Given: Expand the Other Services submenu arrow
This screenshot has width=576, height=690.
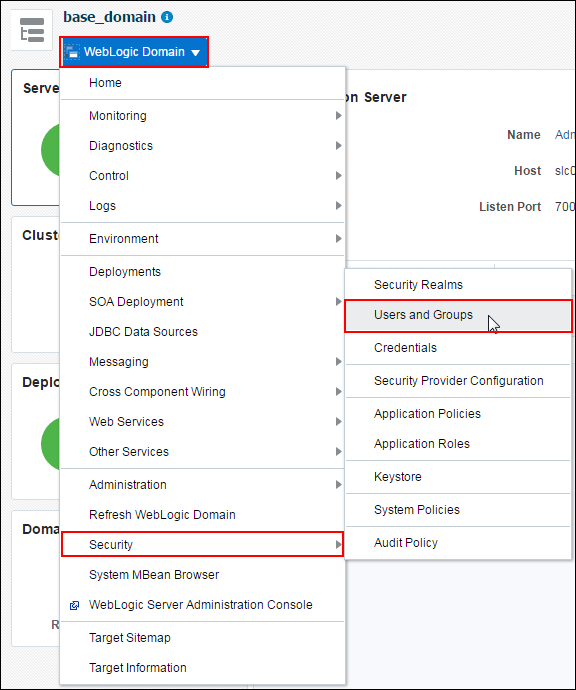Looking at the screenshot, I should [338, 451].
